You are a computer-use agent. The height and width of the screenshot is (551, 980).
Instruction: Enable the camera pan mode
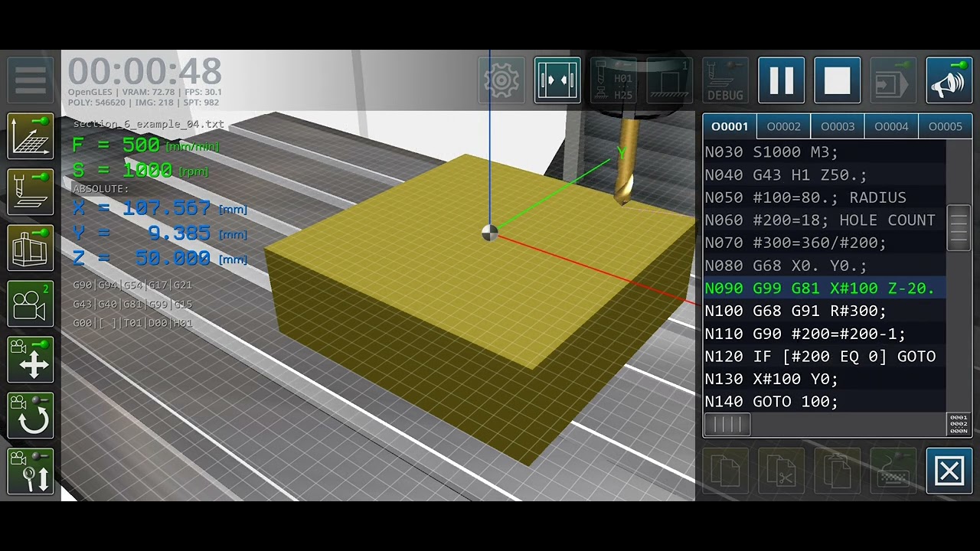coord(31,360)
